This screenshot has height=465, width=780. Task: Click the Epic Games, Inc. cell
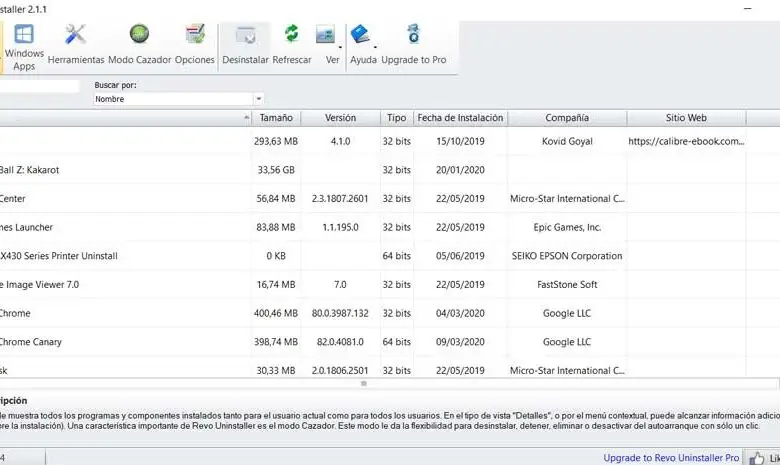coord(567,227)
